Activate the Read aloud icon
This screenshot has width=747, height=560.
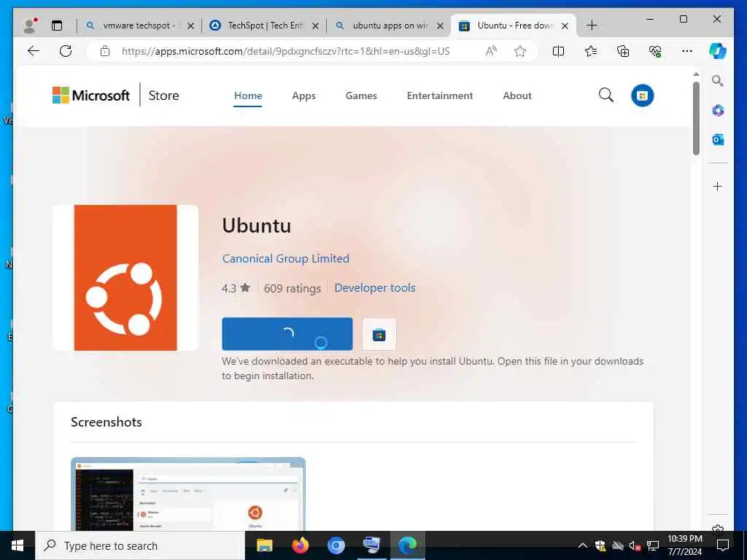point(491,51)
